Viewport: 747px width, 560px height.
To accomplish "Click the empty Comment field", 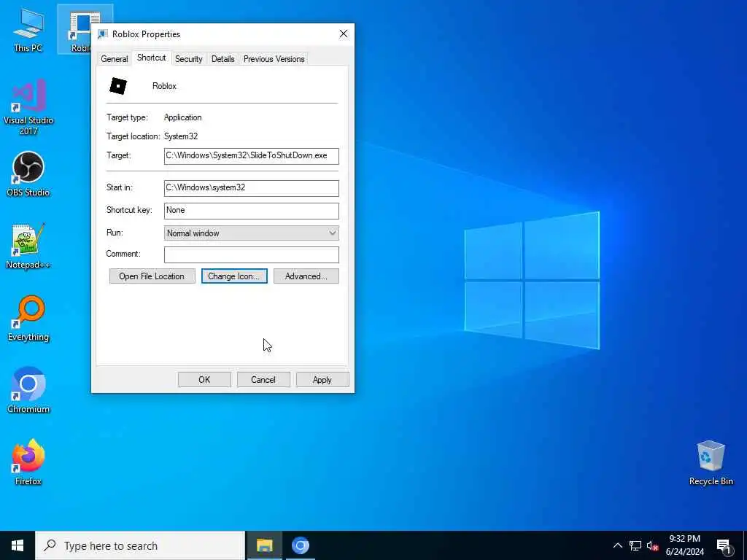I will click(x=252, y=254).
